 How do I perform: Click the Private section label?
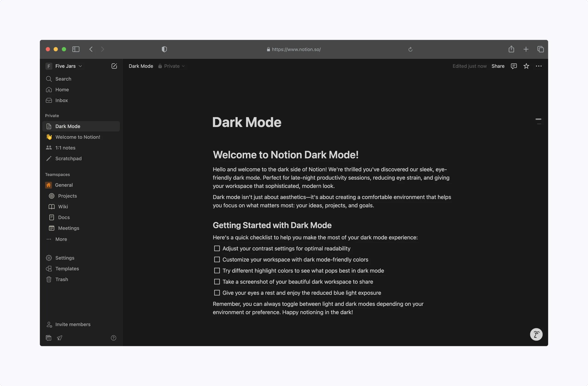click(x=52, y=116)
